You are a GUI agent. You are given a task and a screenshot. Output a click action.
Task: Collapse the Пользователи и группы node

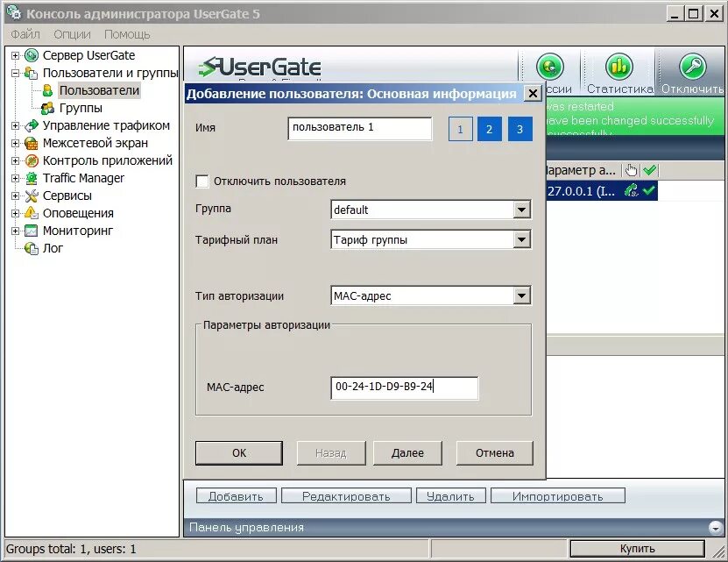pos(15,73)
